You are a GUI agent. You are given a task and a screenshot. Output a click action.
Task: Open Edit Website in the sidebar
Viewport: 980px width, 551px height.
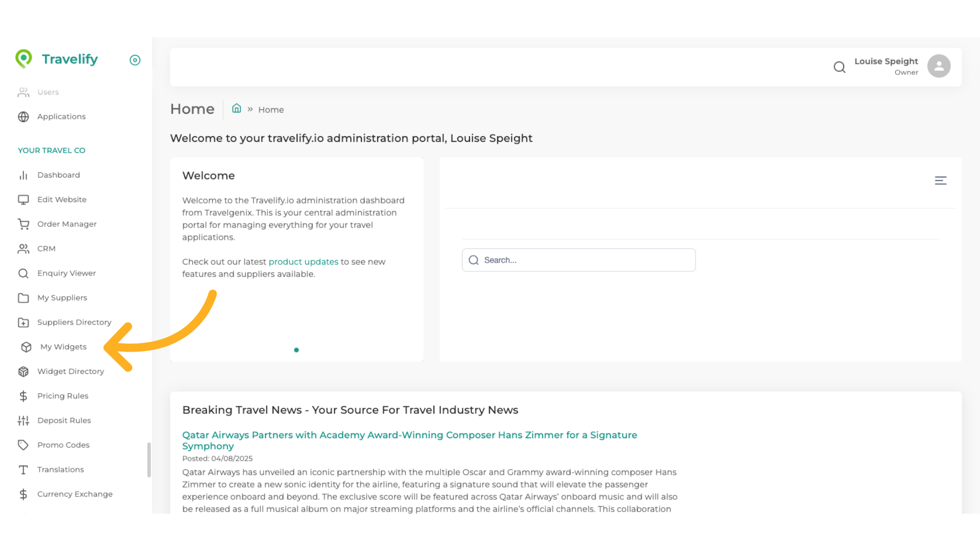tap(61, 199)
